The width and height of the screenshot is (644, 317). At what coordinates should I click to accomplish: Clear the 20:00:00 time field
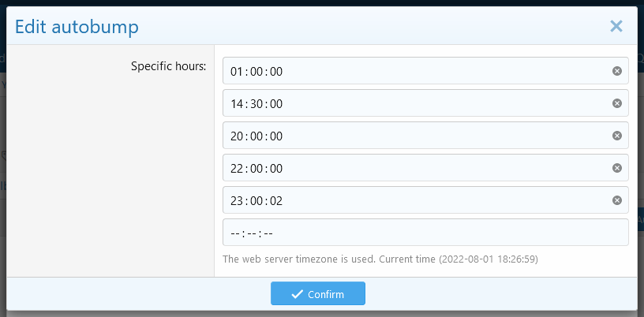coord(617,136)
